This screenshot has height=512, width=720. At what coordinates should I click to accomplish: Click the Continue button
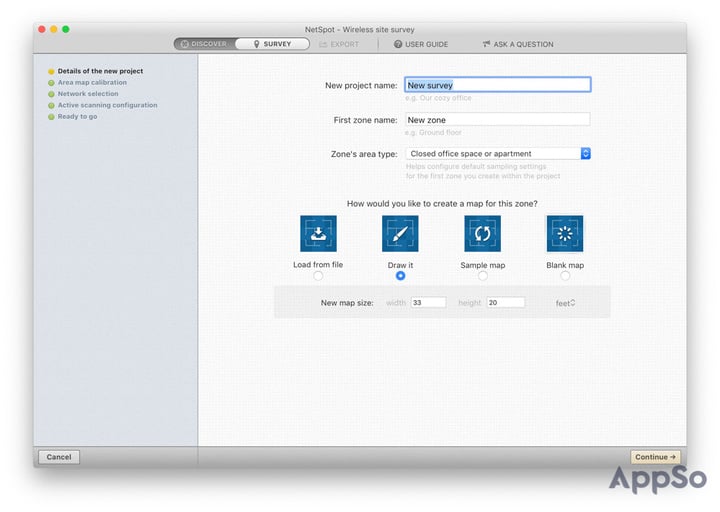(655, 457)
